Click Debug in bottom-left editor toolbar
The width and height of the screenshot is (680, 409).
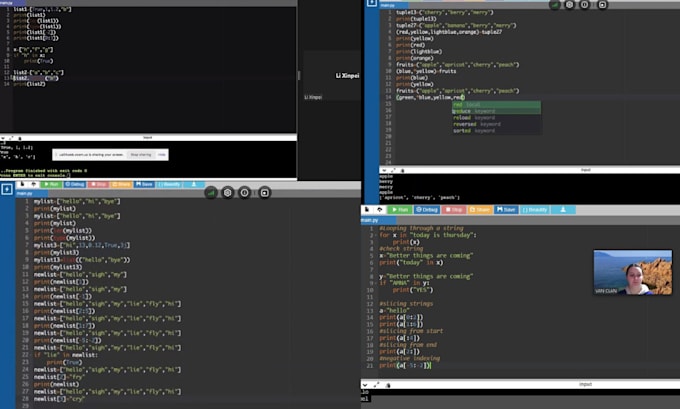point(75,184)
